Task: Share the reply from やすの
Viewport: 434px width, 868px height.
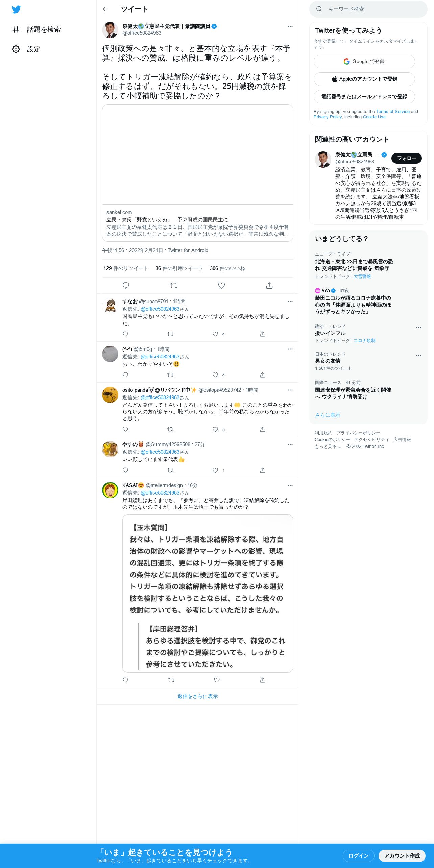Action: click(263, 470)
